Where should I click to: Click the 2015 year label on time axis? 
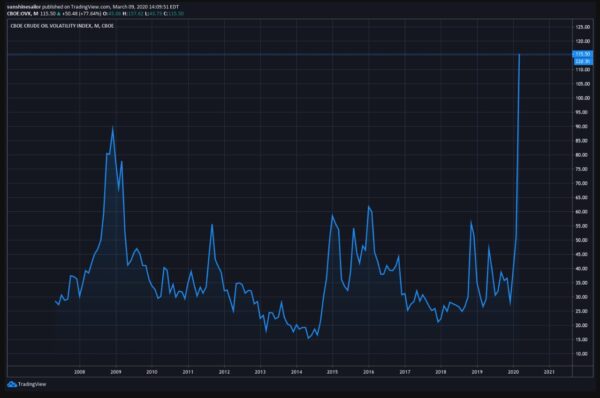pyautogui.click(x=332, y=372)
